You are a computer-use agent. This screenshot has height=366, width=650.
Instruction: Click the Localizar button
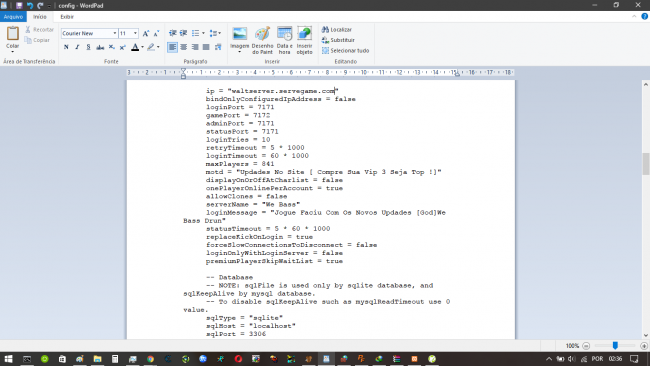[337, 29]
